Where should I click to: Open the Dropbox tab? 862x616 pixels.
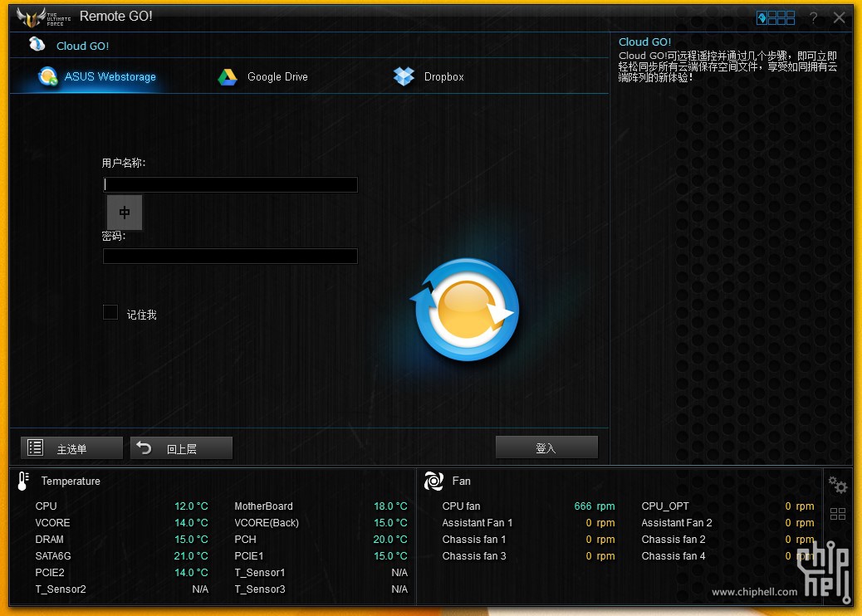429,76
